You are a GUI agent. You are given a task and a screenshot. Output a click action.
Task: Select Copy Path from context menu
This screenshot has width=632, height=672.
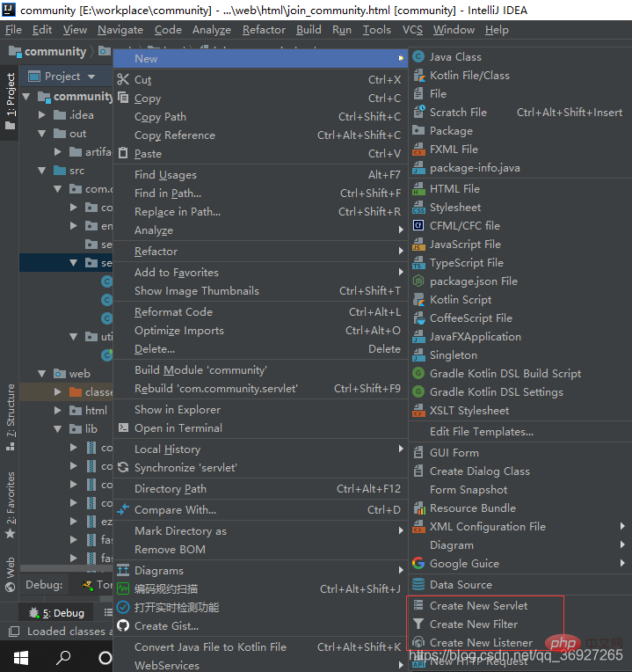click(260, 117)
